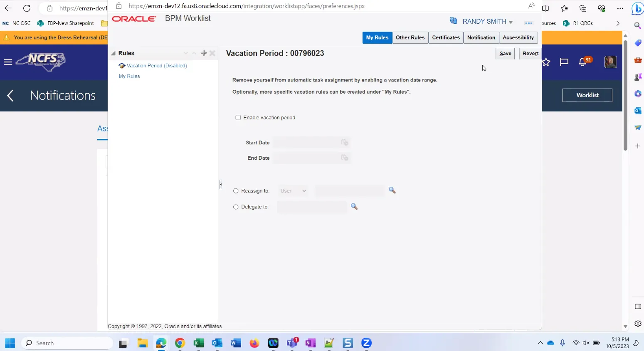Open the My Rules tree link
The height and width of the screenshot is (351, 644).
(x=129, y=76)
